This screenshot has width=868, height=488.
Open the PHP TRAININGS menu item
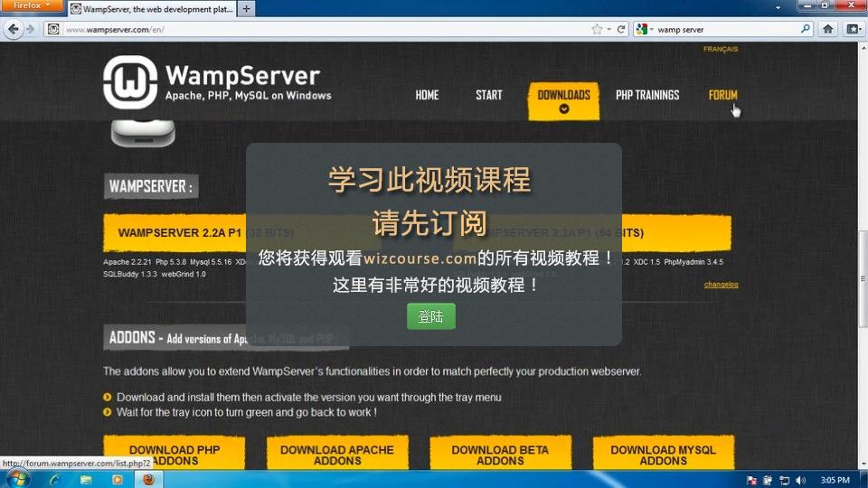tap(647, 95)
